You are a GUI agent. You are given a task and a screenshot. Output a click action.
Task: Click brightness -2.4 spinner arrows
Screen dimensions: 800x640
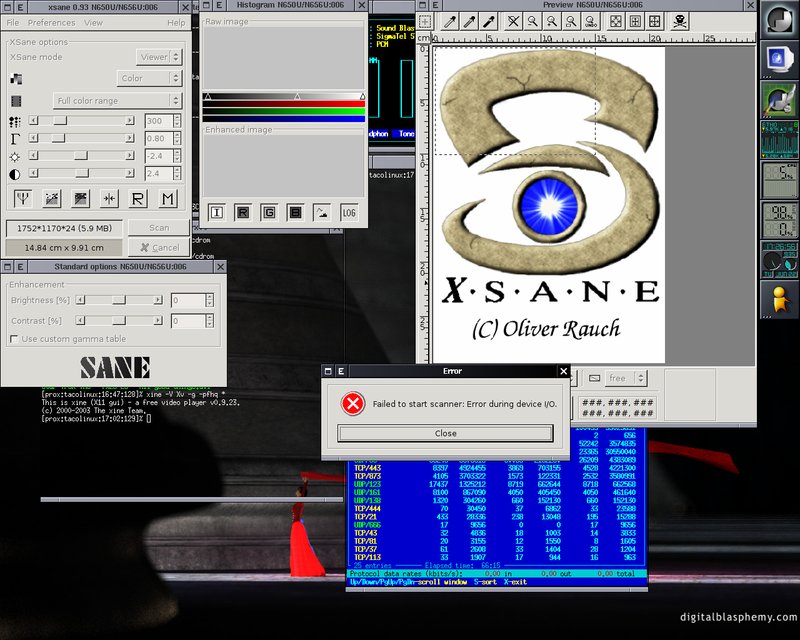click(177, 156)
